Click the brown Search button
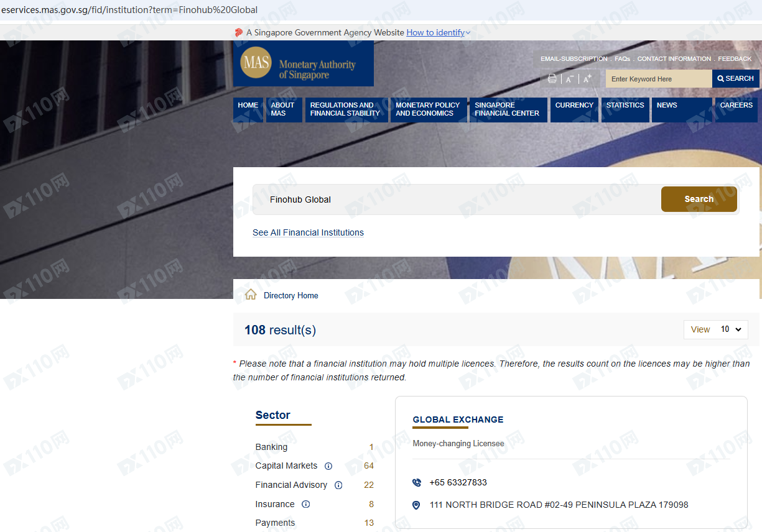 (x=699, y=199)
